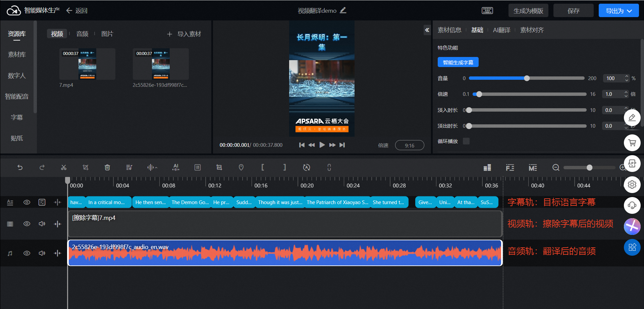Open the floating edit pencil button

tap(632, 118)
